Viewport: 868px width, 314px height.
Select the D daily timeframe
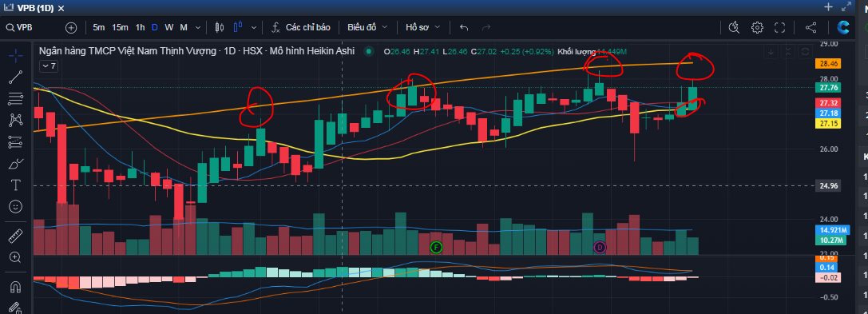click(x=155, y=27)
